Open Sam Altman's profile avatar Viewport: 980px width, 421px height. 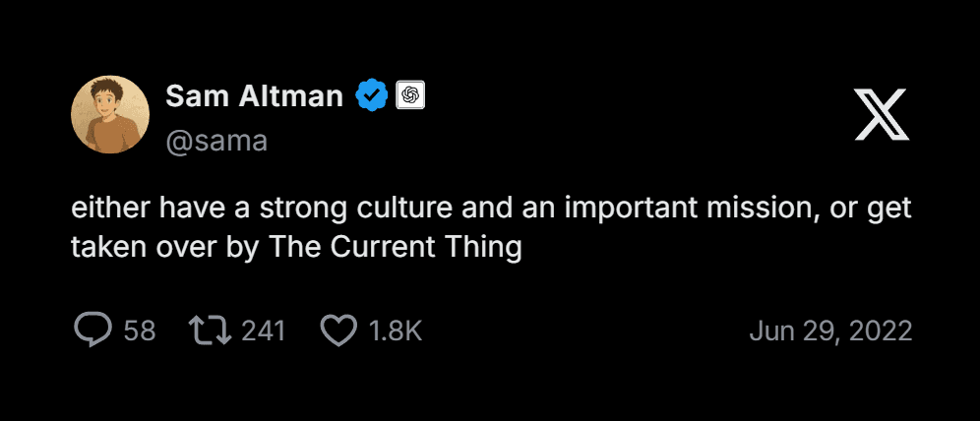click(x=110, y=114)
